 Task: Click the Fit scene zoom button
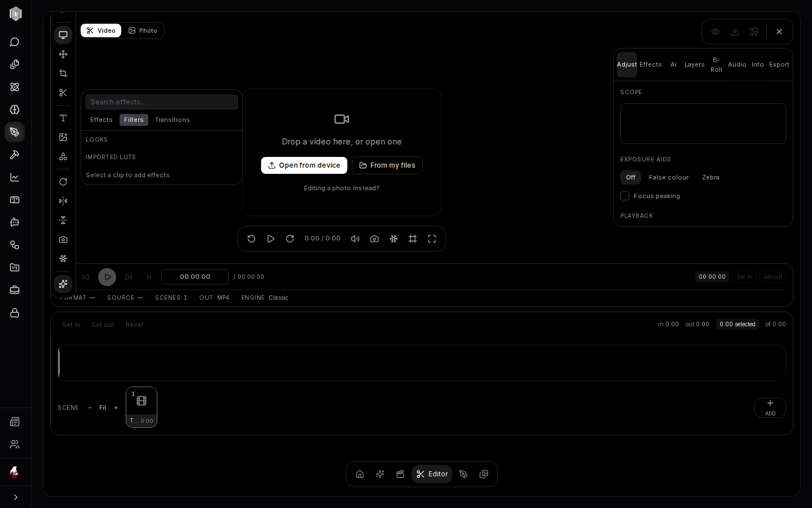103,408
